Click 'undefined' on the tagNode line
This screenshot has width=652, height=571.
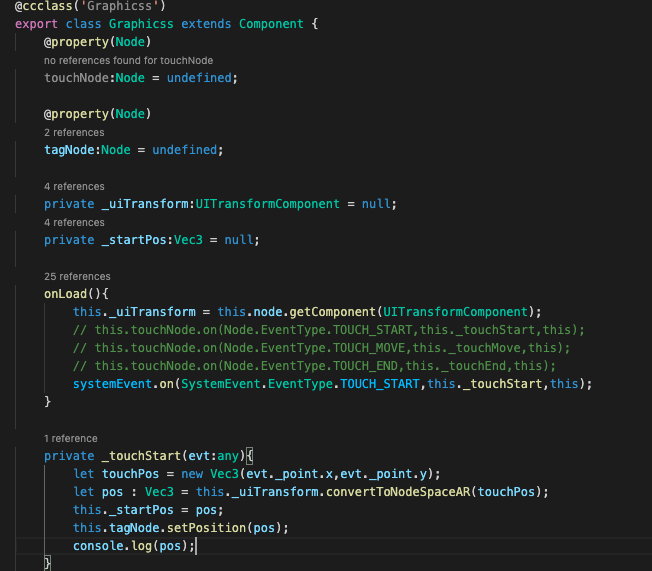184,150
